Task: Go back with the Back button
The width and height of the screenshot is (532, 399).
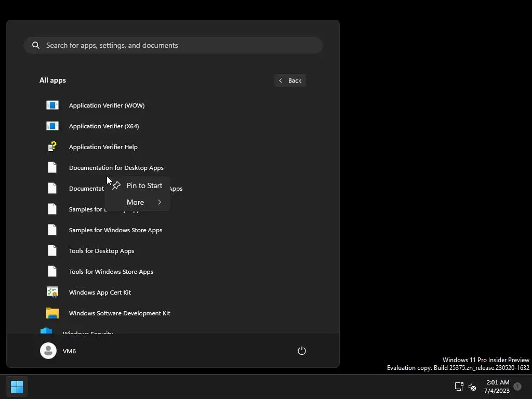Action: pos(290,81)
